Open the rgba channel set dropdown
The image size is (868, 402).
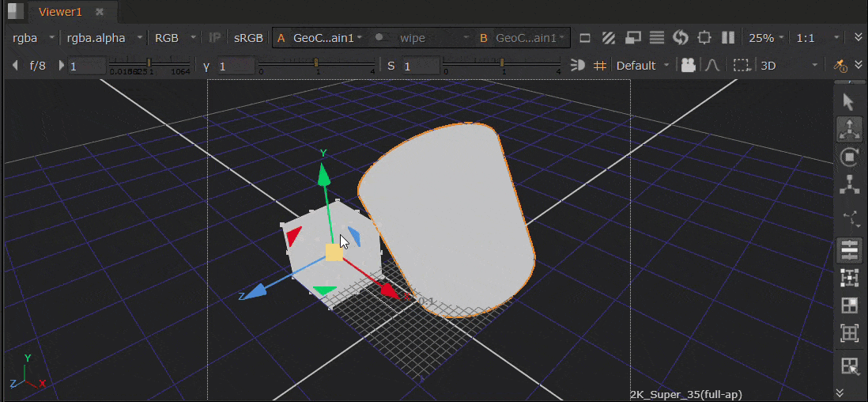coord(32,37)
